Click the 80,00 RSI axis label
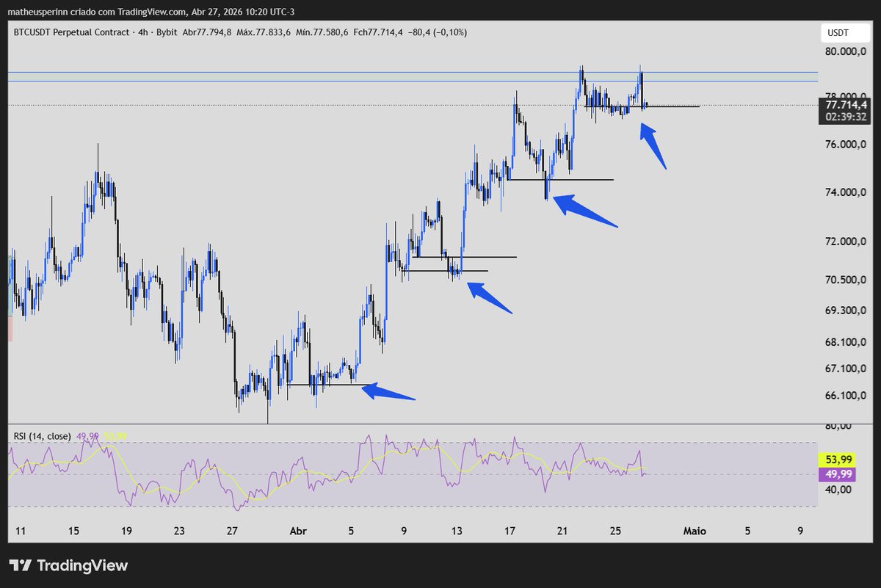 click(x=838, y=426)
